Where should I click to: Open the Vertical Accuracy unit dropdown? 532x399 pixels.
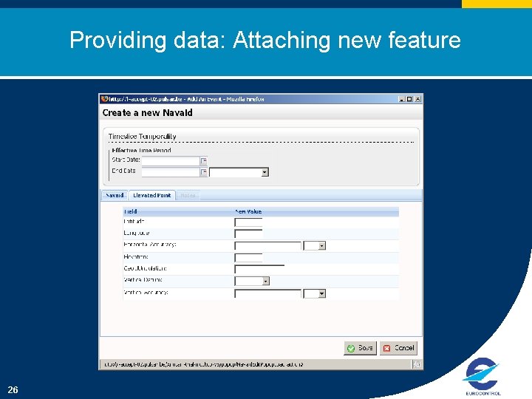click(x=315, y=293)
